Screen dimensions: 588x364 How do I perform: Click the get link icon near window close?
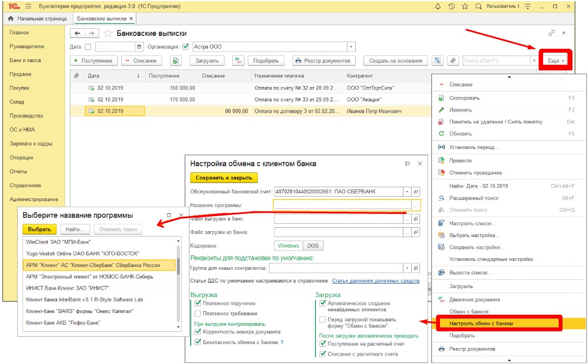point(551,33)
